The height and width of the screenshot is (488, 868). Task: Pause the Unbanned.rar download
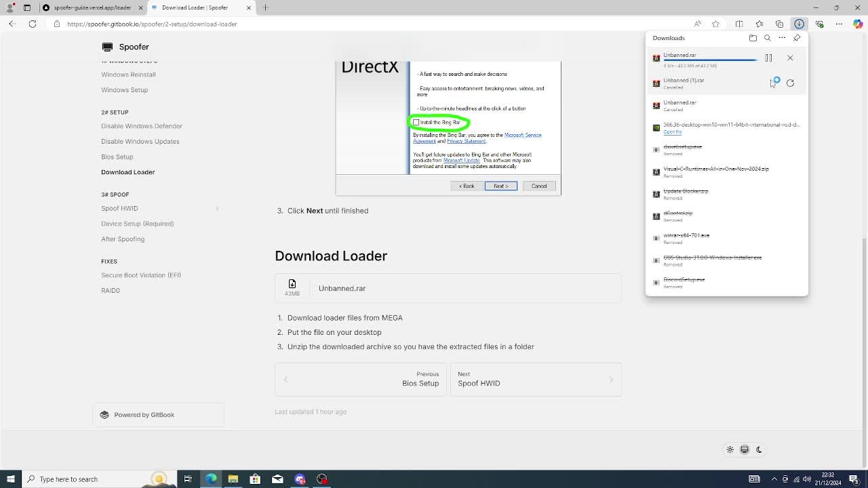tap(768, 58)
